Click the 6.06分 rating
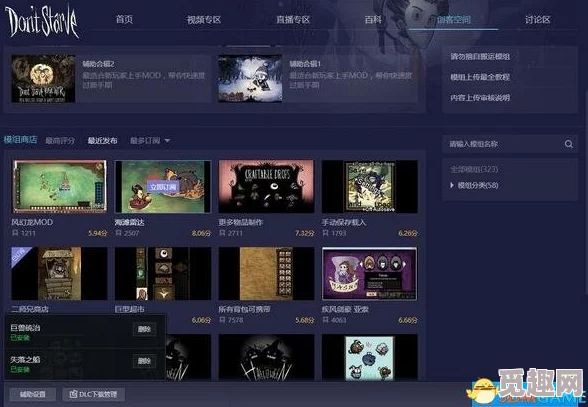This screenshot has height=407, width=588. [201, 320]
